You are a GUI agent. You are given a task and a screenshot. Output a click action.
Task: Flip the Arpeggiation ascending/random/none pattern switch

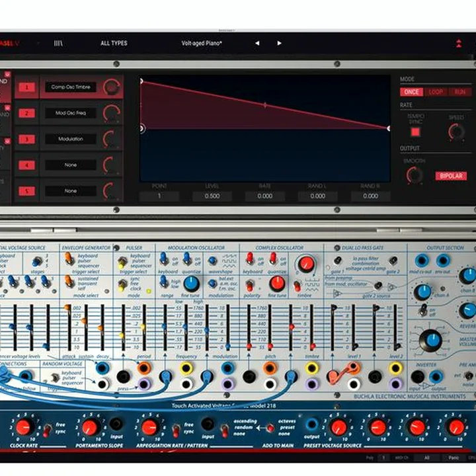click(225, 430)
